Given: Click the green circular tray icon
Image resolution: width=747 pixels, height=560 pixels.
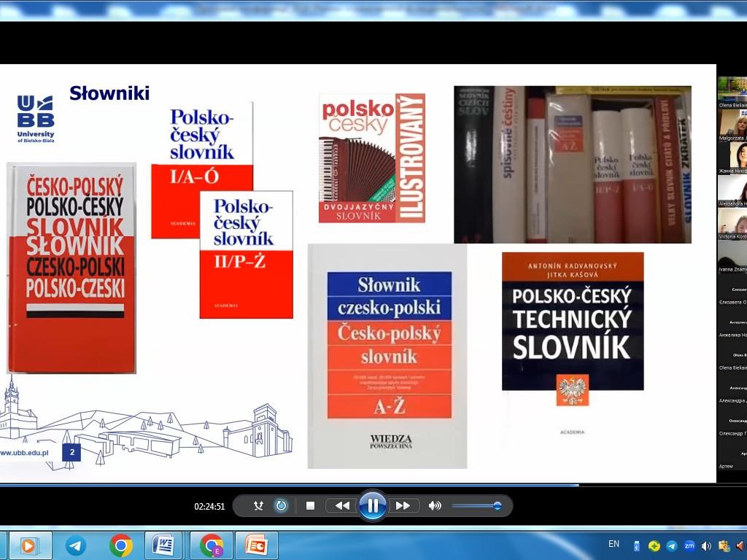Looking at the screenshot, I should click(654, 546).
